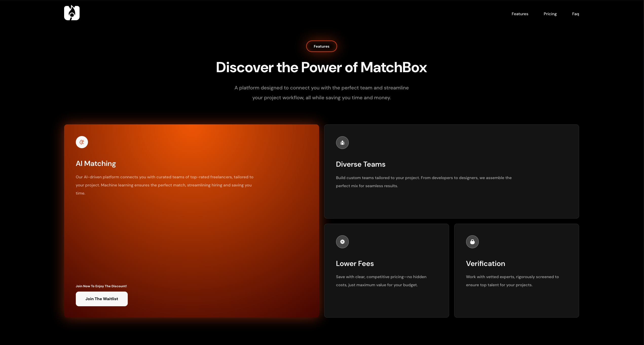Click the MatchBox flame logo
Viewport: 644px width, 345px height.
coord(72,13)
